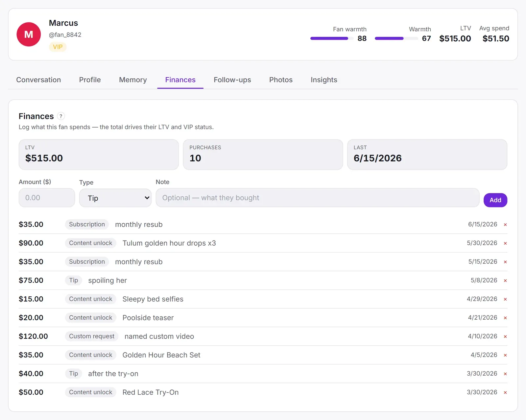Click the PURCHASES 10 summary card
Viewport: 526px width, 420px height.
(263, 155)
